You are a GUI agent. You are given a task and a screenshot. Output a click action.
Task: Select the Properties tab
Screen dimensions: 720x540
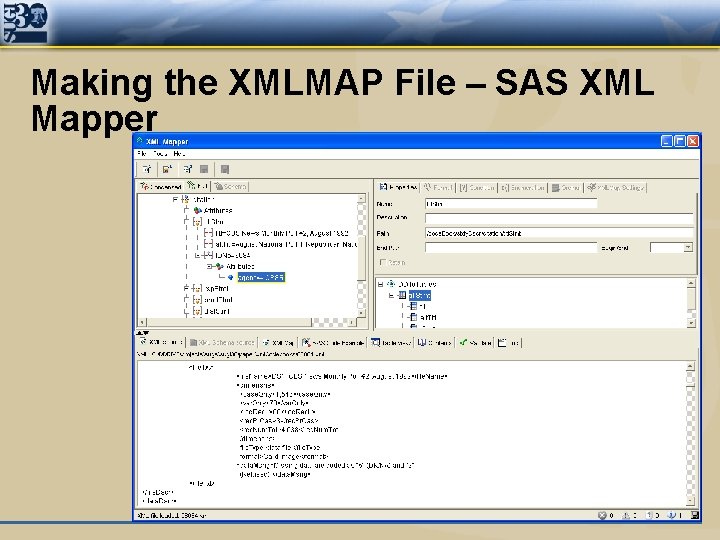pos(398,187)
